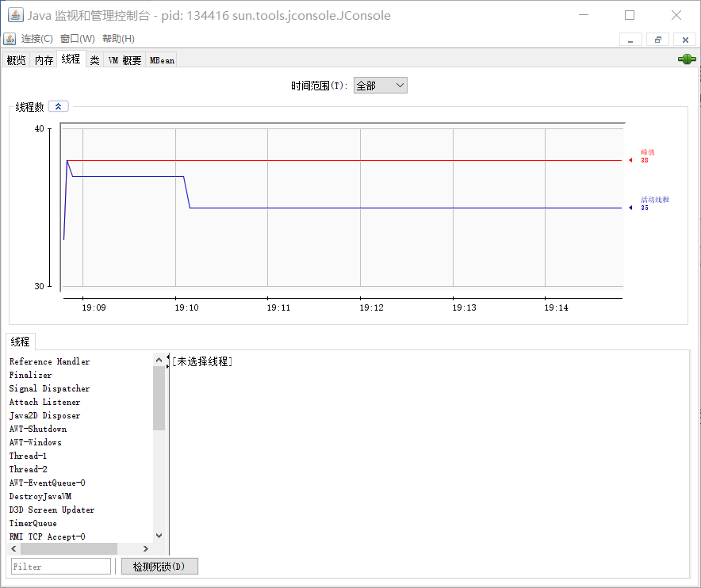The height and width of the screenshot is (588, 701).
Task: Select the AWT-EventQueue-0 thread
Action: pyautogui.click(x=48, y=483)
